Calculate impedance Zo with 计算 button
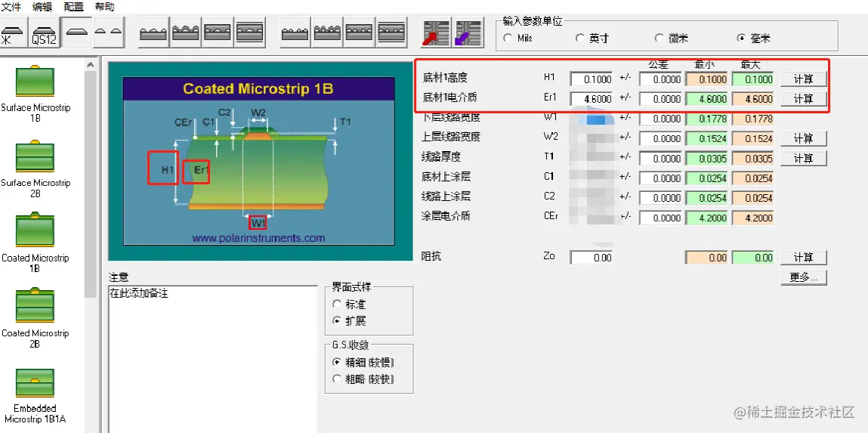Image resolution: width=868 pixels, height=433 pixels. tap(804, 258)
